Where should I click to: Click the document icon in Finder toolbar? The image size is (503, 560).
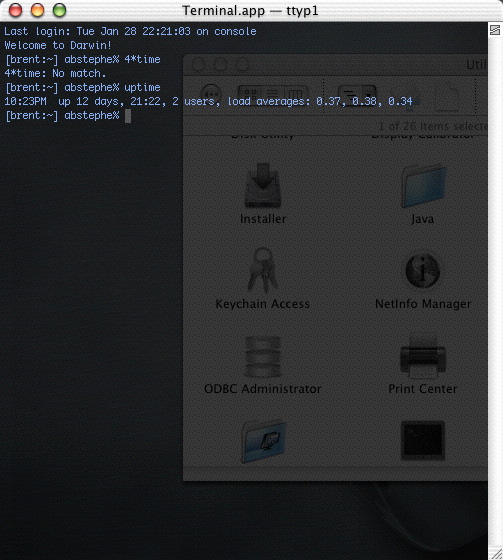[447, 97]
